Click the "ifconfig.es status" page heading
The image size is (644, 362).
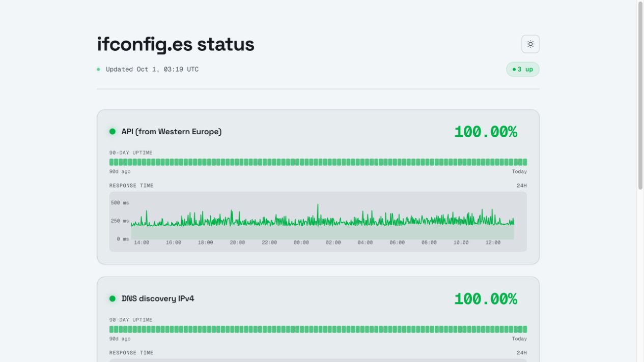pyautogui.click(x=176, y=44)
